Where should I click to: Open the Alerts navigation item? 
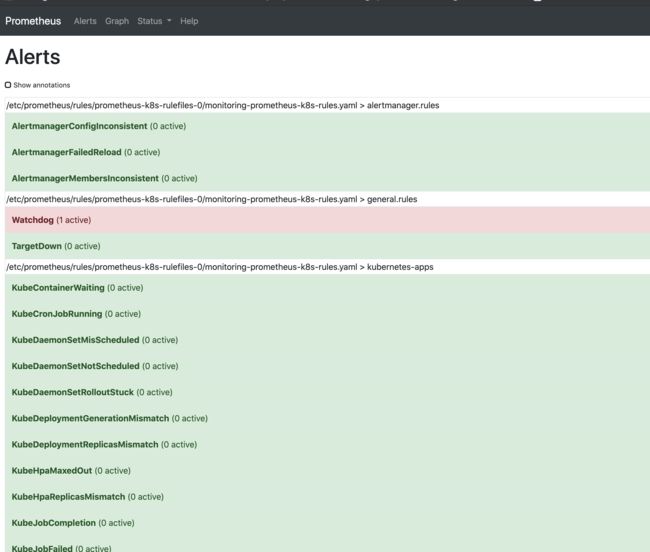tap(85, 21)
